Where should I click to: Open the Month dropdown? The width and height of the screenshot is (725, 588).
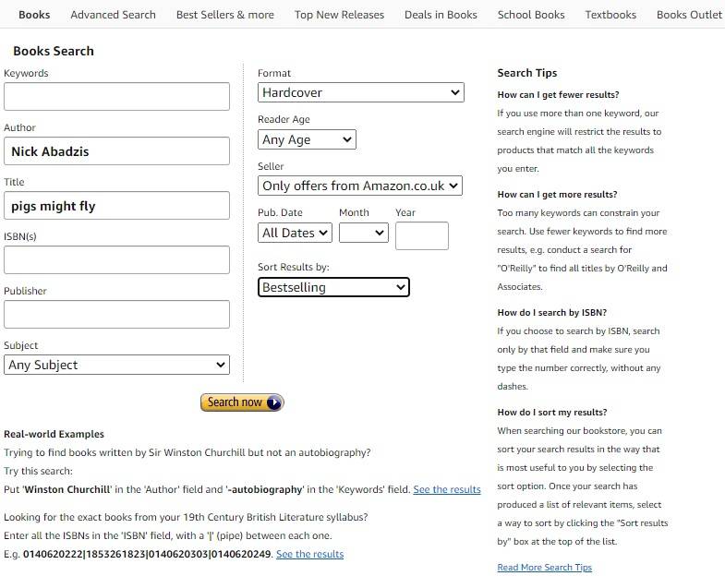tap(363, 233)
